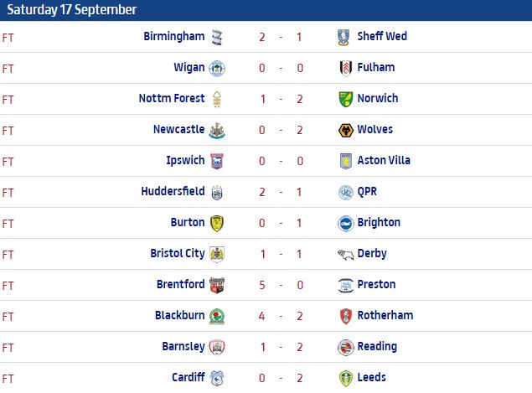Click the Brighton club badge
Image resolution: width=532 pixels, height=393 pixels.
pyautogui.click(x=342, y=223)
